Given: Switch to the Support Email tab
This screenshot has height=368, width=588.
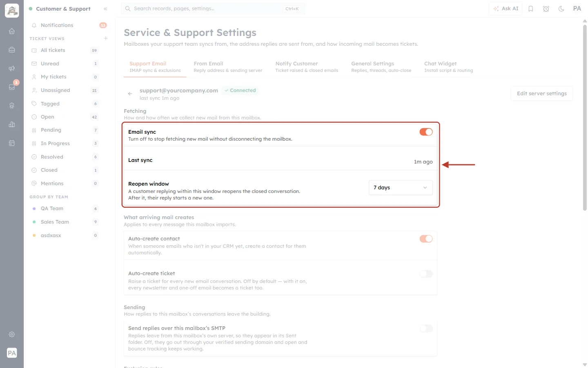Looking at the screenshot, I should (155, 67).
